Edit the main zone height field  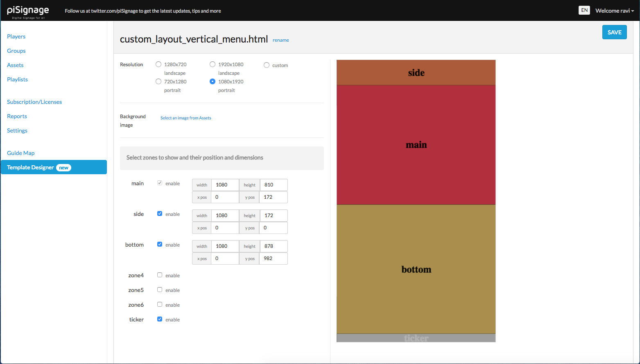pos(274,185)
